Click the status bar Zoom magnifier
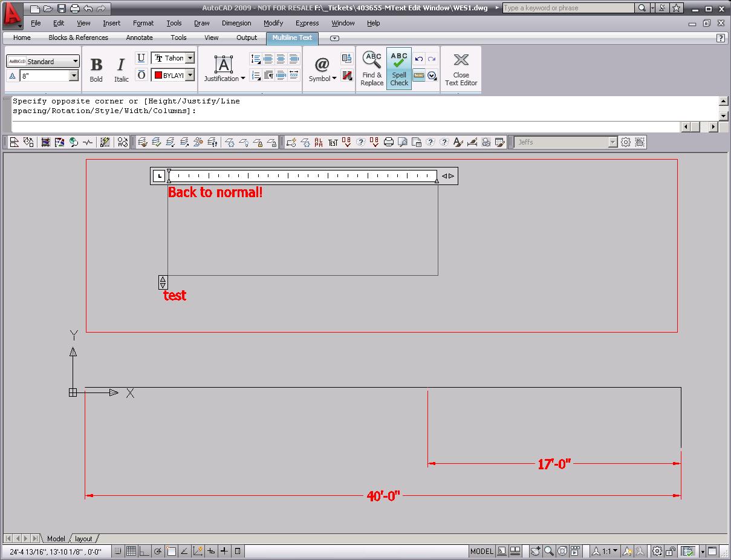The image size is (731, 560). [549, 551]
